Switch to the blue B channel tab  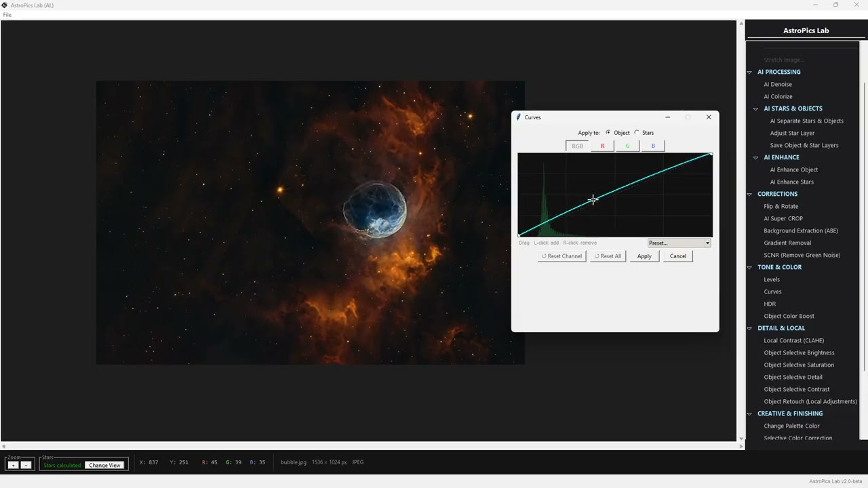[653, 146]
